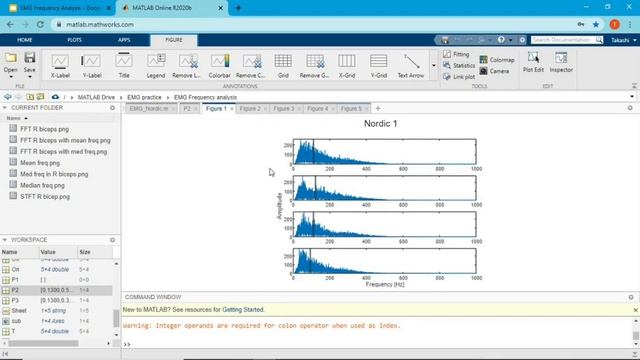This screenshot has width=640, height=360.
Task: Open Workspace panel options menu
Action: [x=112, y=240]
